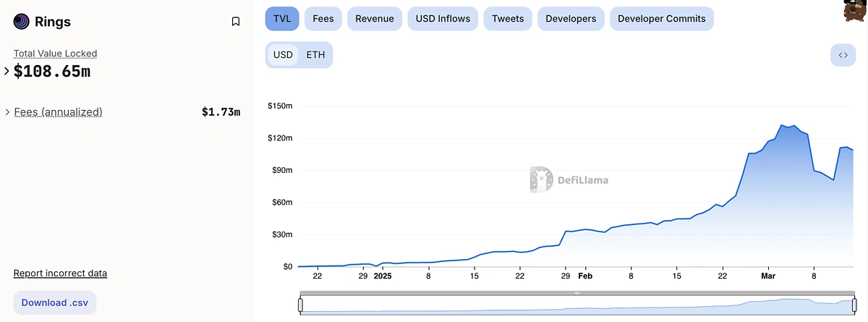The image size is (868, 322).
Task: Click the Rings logo icon
Action: click(22, 22)
